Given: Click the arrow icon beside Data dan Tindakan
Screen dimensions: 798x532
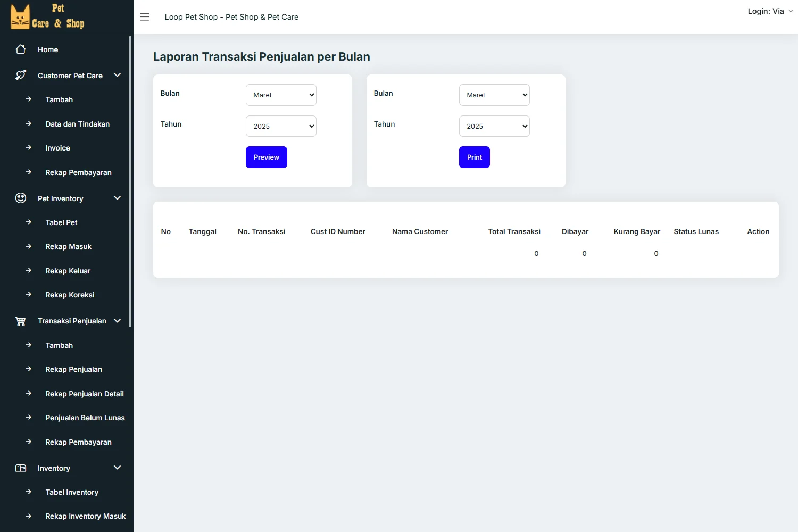Looking at the screenshot, I should point(29,123).
